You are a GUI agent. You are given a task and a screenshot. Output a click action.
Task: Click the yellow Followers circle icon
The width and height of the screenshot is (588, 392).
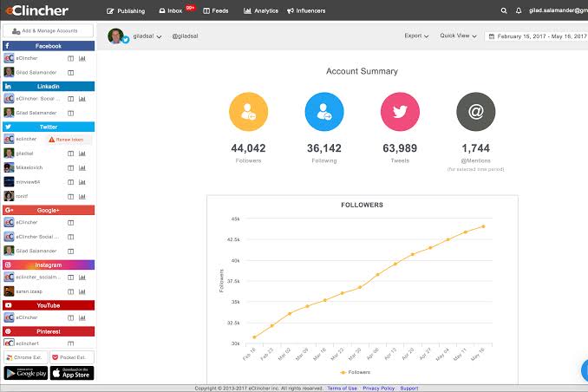[248, 112]
